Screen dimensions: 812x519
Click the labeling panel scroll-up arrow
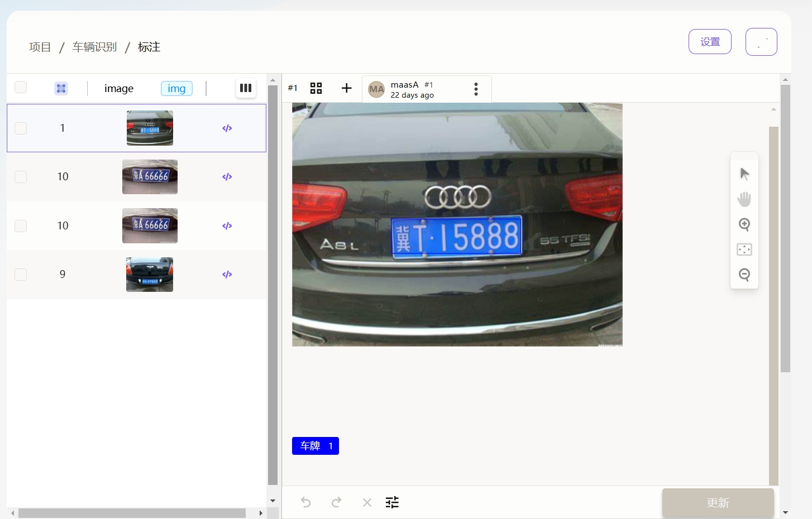[785, 79]
